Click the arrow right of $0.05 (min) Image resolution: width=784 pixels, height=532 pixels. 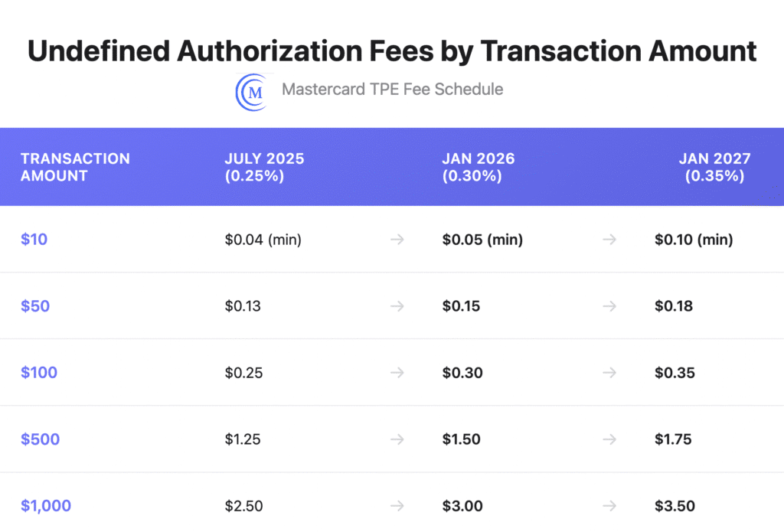pos(609,240)
